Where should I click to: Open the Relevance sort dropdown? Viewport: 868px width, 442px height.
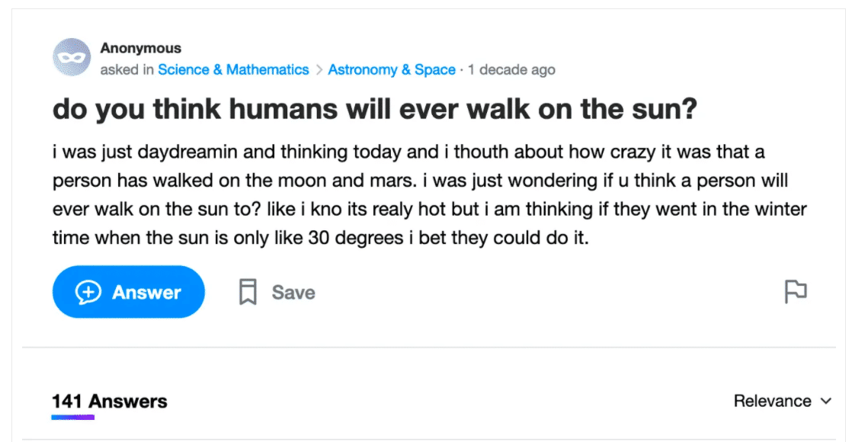[x=783, y=401]
